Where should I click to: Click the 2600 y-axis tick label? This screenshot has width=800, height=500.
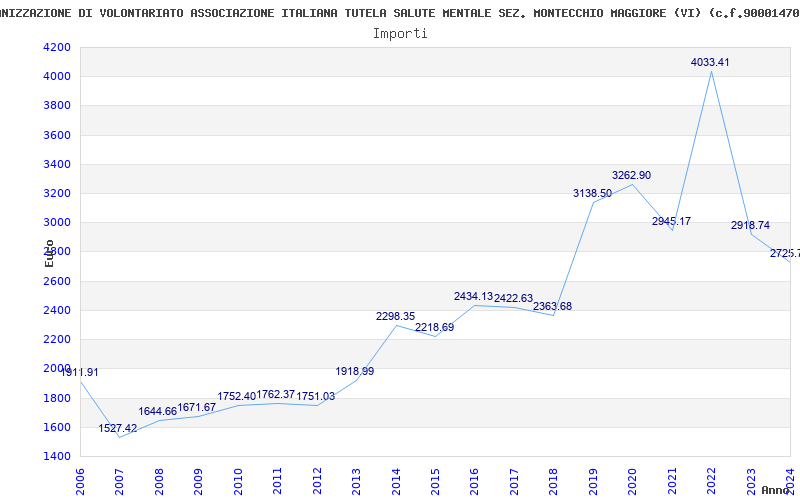pos(57,281)
